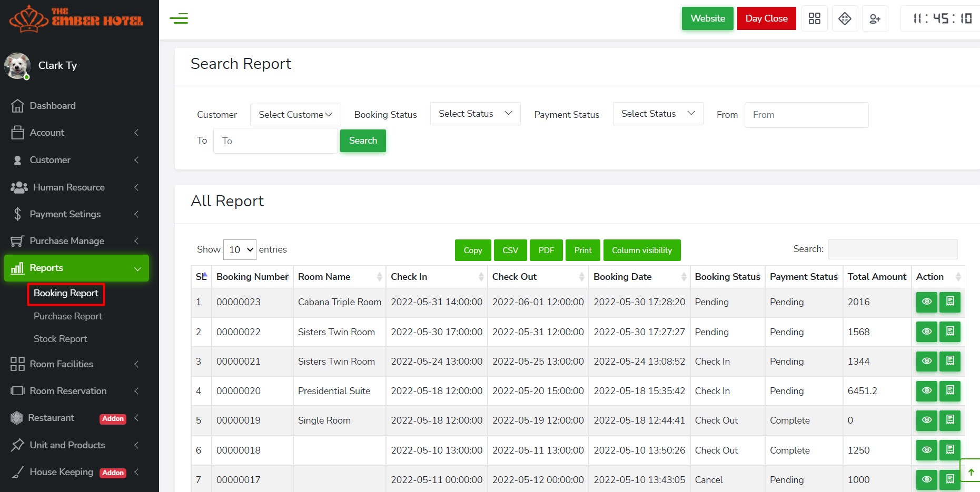Screen dimensions: 980x492
Task: Click the hamburger menu toggle icon
Action: tap(179, 19)
